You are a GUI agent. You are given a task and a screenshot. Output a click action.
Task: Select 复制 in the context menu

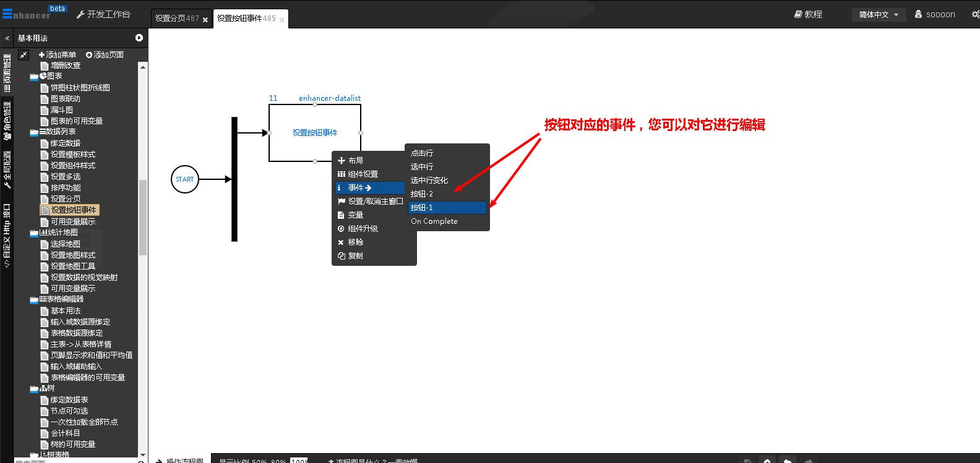(355, 256)
